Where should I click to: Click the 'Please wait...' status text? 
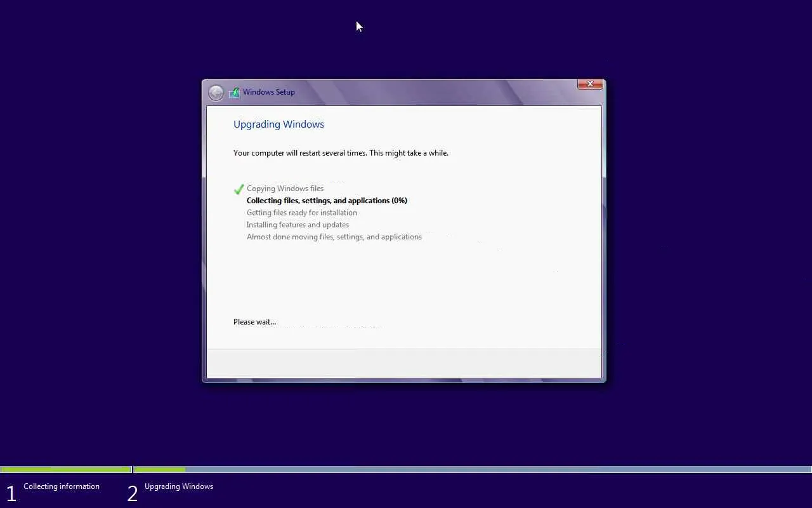pos(254,322)
